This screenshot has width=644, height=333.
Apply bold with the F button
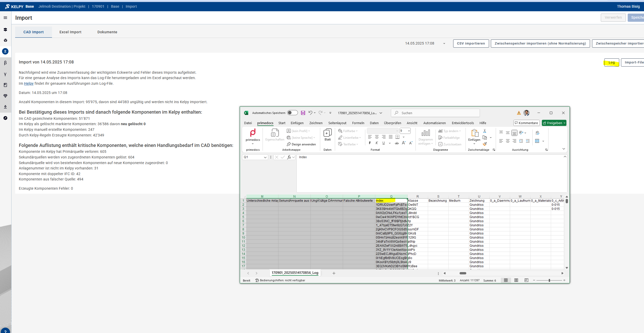point(370,143)
